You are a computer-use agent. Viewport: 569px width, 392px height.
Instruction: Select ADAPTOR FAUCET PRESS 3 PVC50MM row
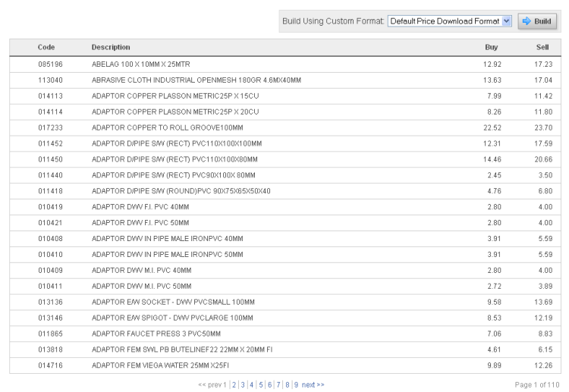pos(285,334)
